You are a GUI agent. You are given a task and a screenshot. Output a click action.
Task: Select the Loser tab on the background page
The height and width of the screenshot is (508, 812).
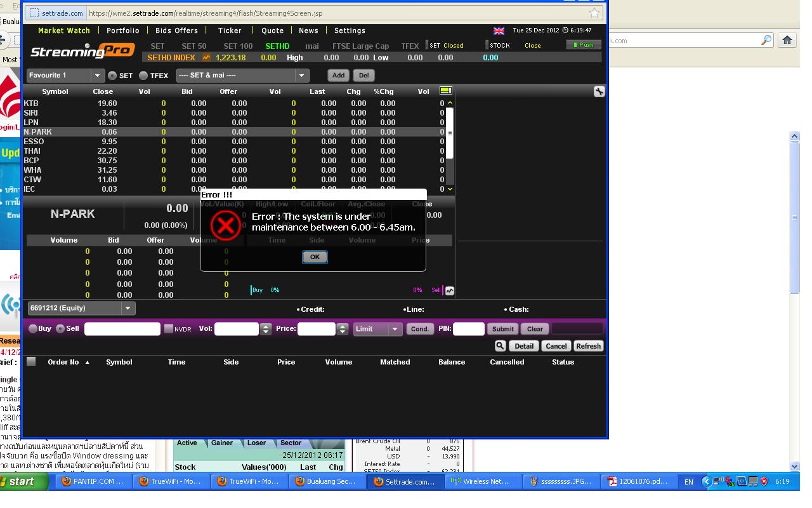pyautogui.click(x=256, y=443)
